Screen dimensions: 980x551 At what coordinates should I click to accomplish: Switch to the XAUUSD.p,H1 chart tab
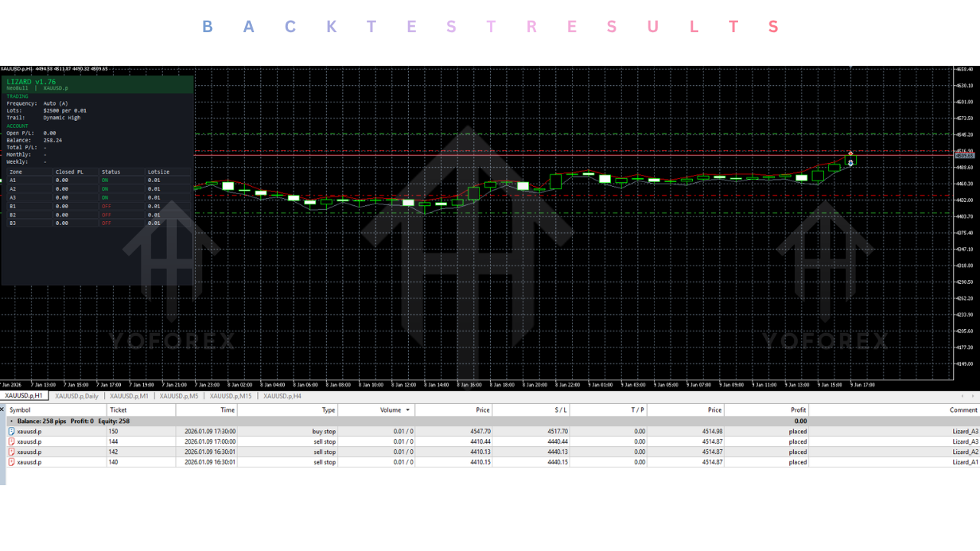pos(24,396)
